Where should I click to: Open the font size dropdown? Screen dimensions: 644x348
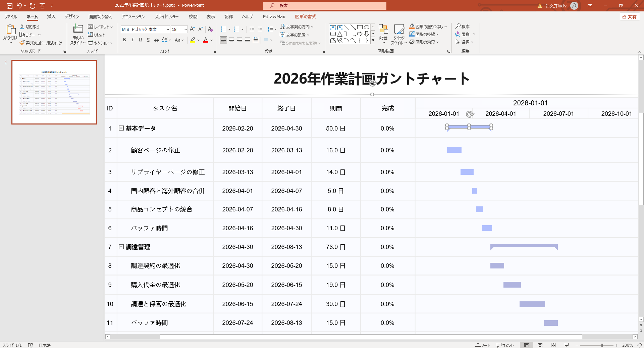185,30
